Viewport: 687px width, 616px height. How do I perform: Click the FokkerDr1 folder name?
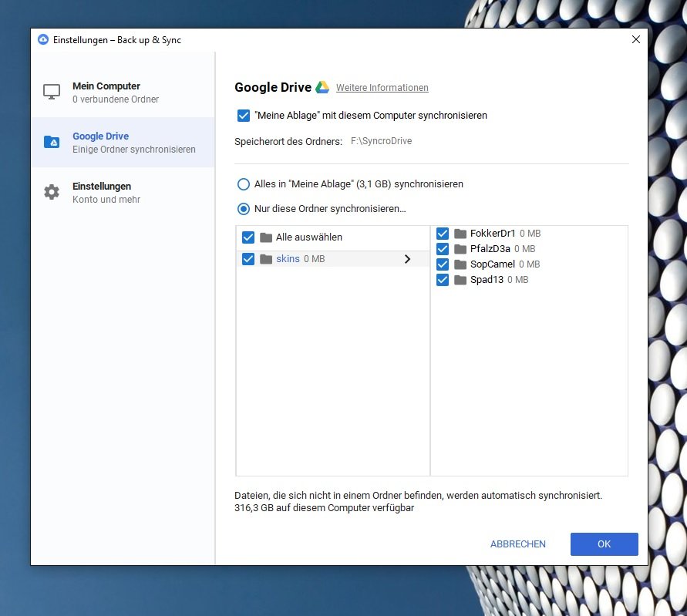point(493,234)
